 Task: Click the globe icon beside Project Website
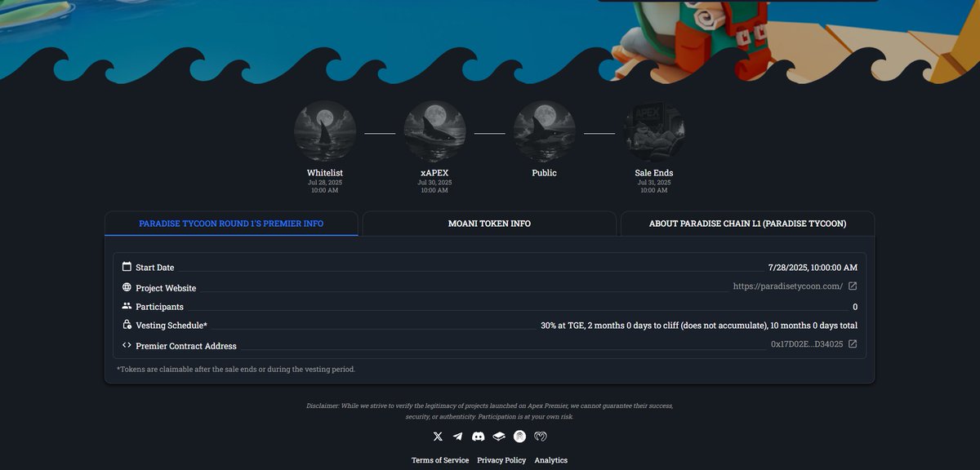pyautogui.click(x=127, y=286)
